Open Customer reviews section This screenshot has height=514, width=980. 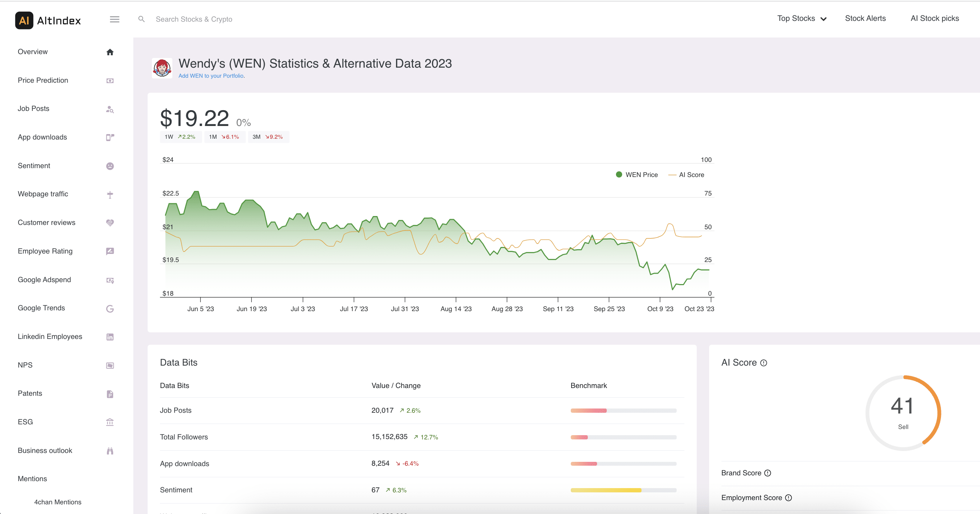pos(46,223)
